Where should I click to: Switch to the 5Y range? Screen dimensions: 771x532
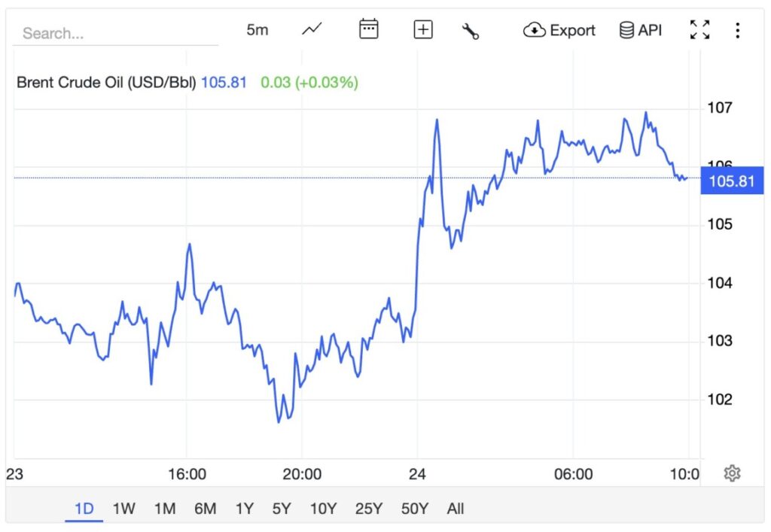pyautogui.click(x=282, y=509)
